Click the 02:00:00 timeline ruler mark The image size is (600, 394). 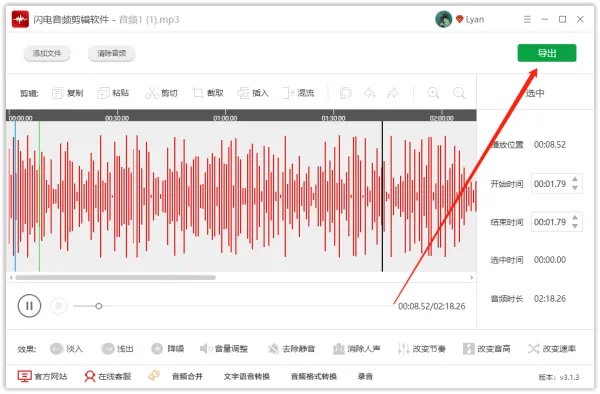(x=442, y=118)
